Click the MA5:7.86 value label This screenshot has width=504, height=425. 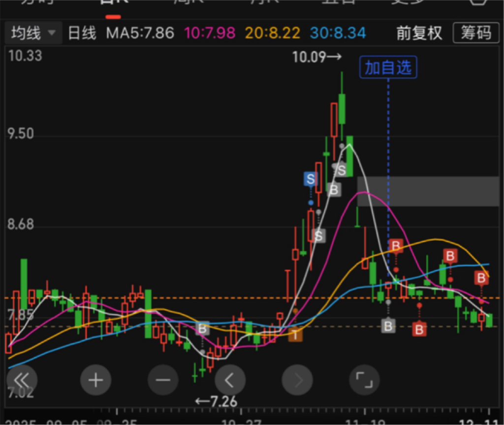140,33
